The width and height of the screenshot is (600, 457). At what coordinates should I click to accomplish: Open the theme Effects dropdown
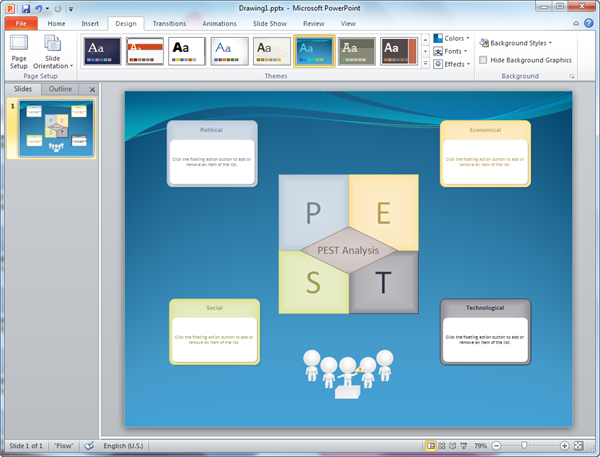452,64
